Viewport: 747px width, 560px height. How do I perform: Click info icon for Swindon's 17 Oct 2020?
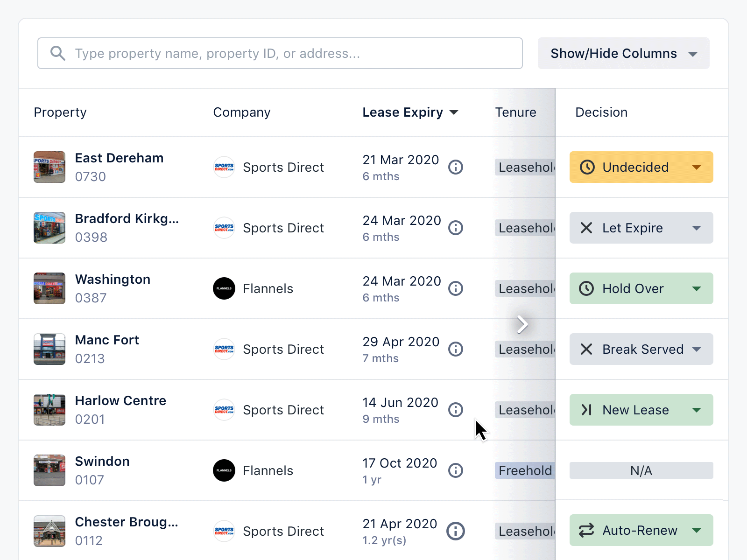pyautogui.click(x=455, y=470)
